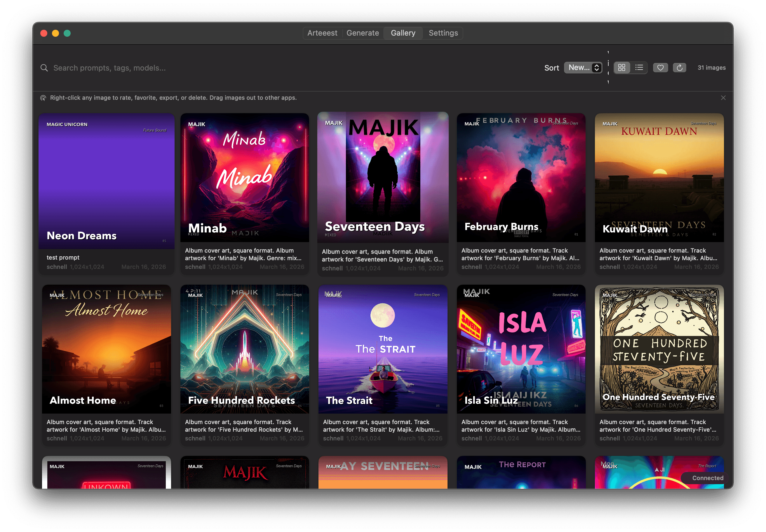Click the Kuwait Dawn prompt description
This screenshot has height=532, width=766.
(658, 254)
